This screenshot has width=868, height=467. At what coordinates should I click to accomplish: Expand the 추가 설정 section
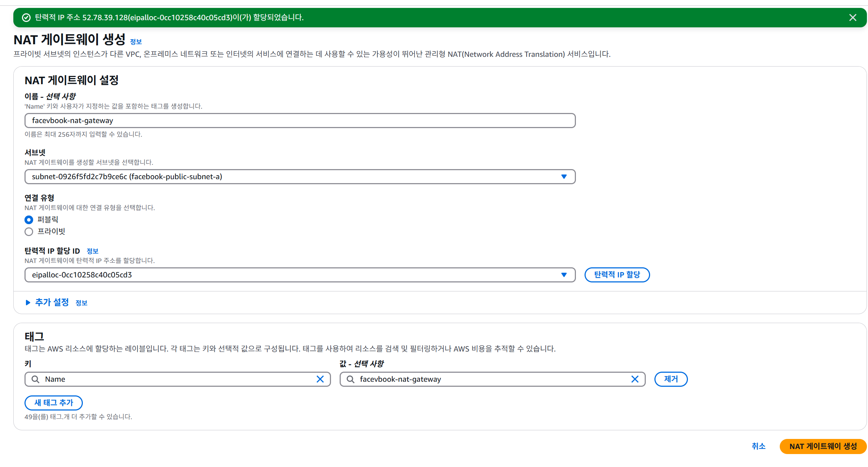[52, 303]
